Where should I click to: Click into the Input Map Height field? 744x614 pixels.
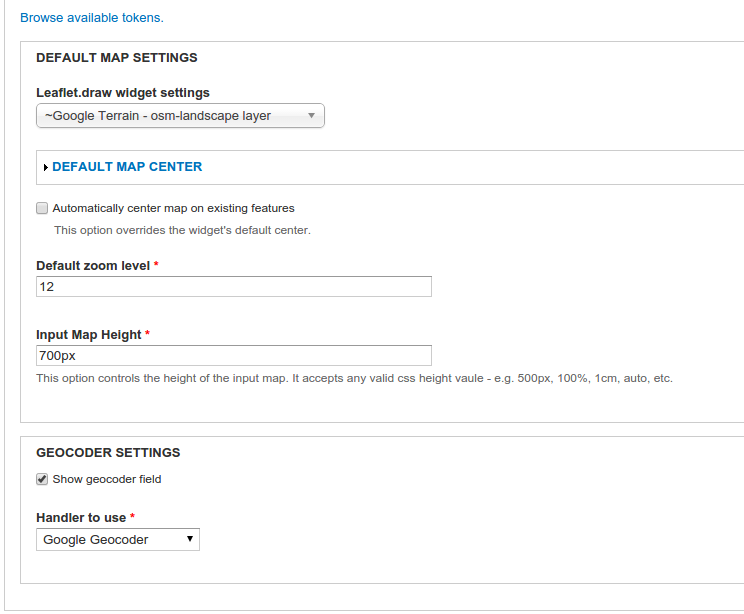click(234, 355)
